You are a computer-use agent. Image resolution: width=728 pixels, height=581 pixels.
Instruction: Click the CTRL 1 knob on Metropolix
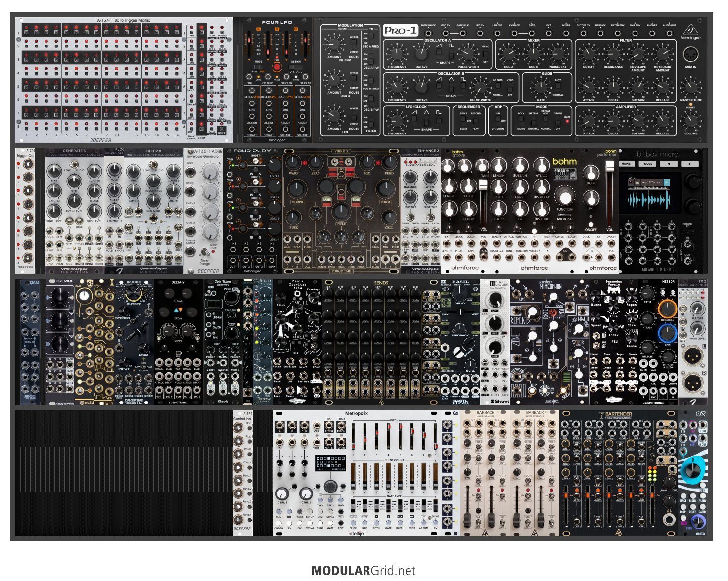(282, 492)
